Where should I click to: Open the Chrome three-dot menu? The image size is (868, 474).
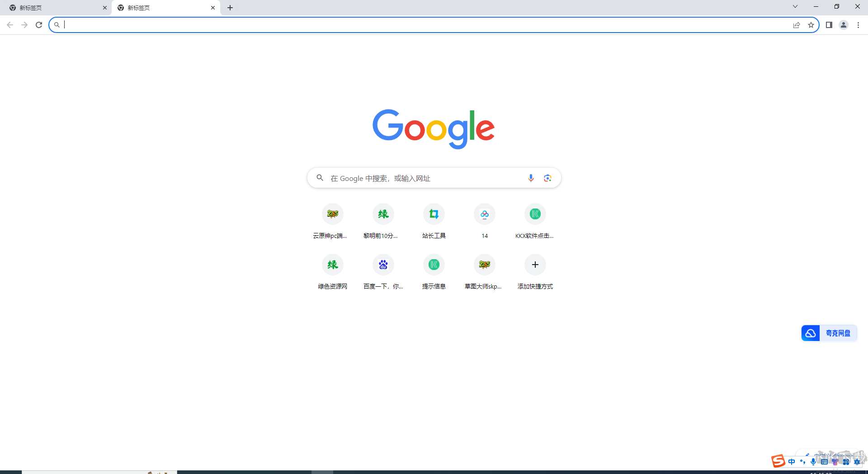tap(859, 25)
